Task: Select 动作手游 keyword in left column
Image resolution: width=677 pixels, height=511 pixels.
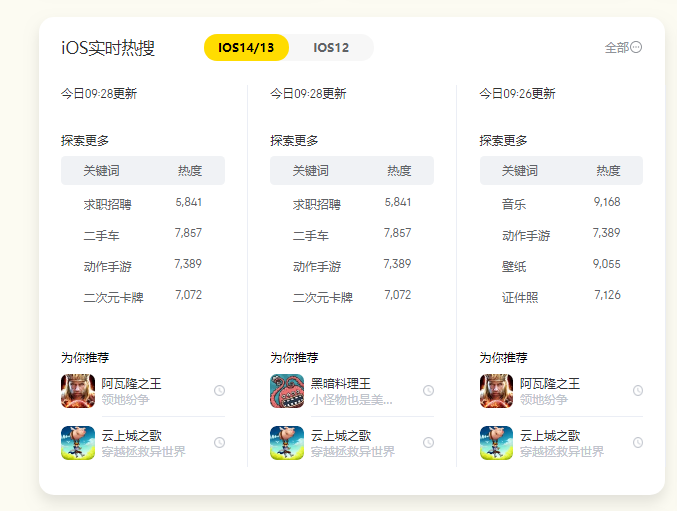Action: click(x=108, y=266)
